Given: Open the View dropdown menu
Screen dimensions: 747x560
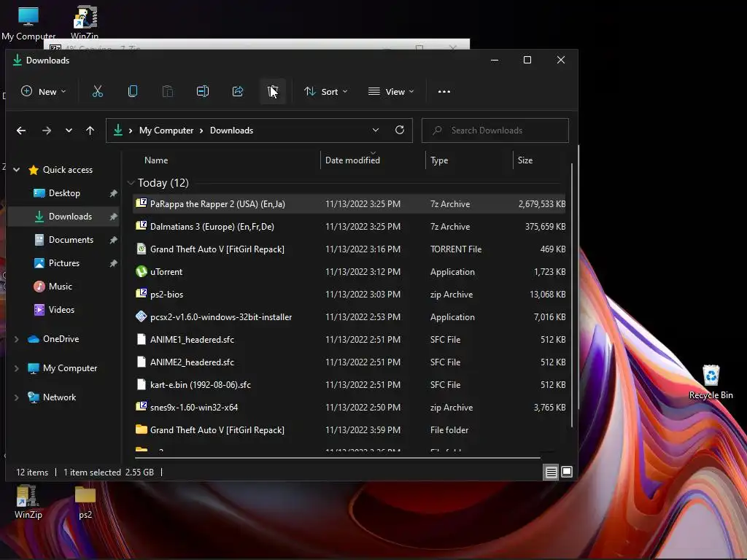Looking at the screenshot, I should [x=391, y=91].
